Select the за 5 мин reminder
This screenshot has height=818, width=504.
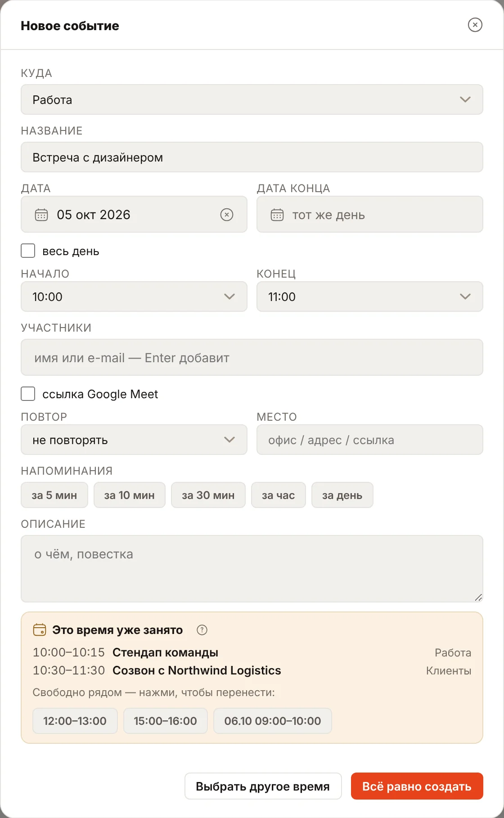click(54, 495)
